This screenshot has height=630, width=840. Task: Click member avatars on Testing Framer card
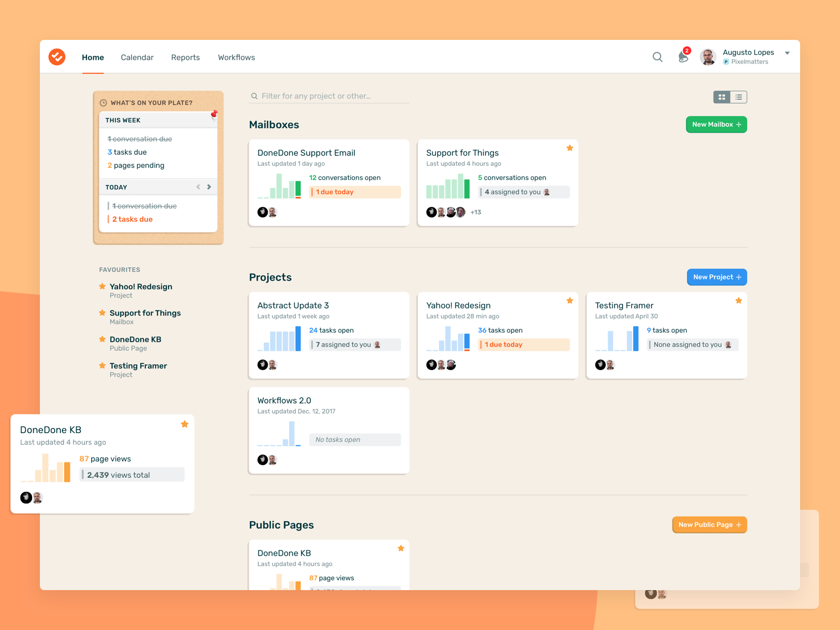point(605,365)
